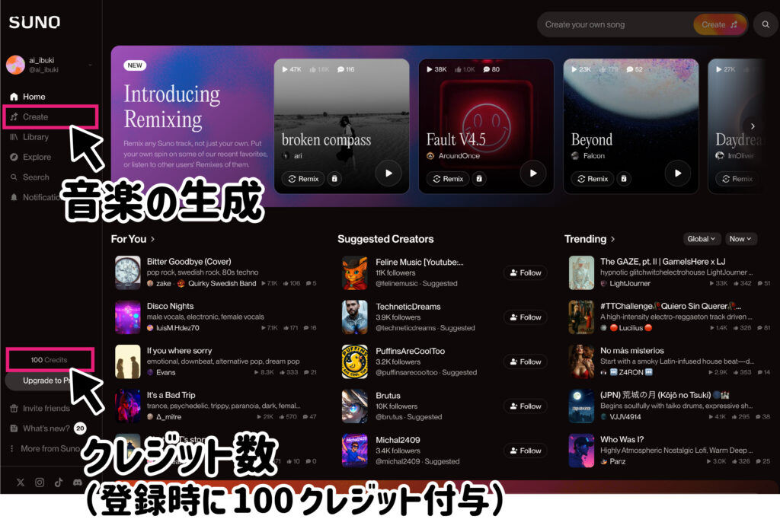780x532 pixels.
Task: Play the Fault V4.5 track
Action: (533, 173)
